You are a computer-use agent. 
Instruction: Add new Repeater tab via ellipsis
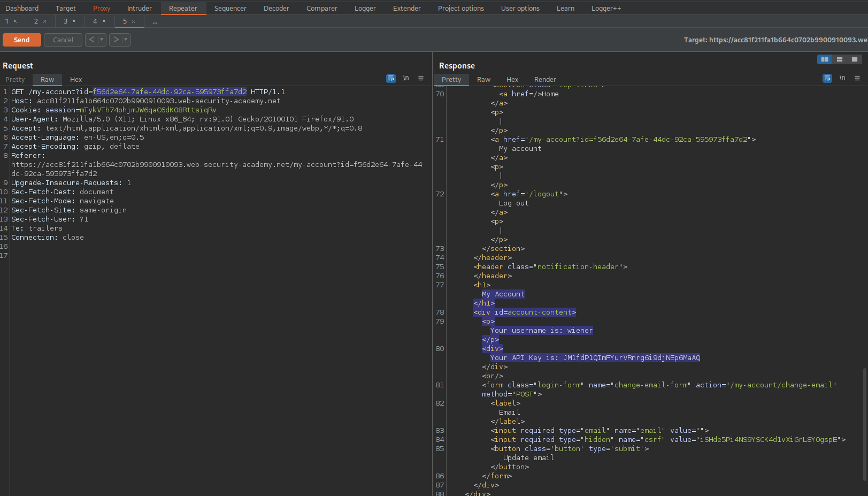click(x=155, y=21)
